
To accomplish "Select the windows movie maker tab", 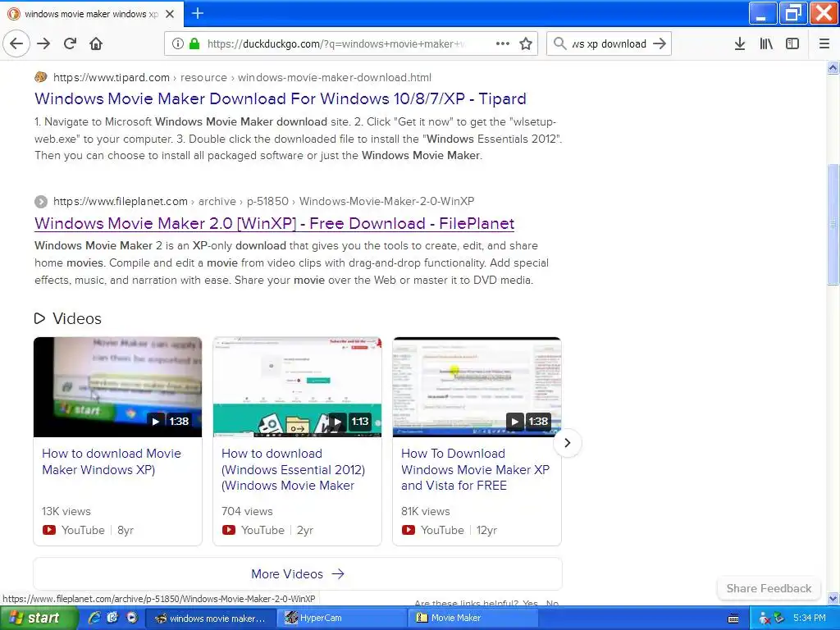I will [92, 14].
